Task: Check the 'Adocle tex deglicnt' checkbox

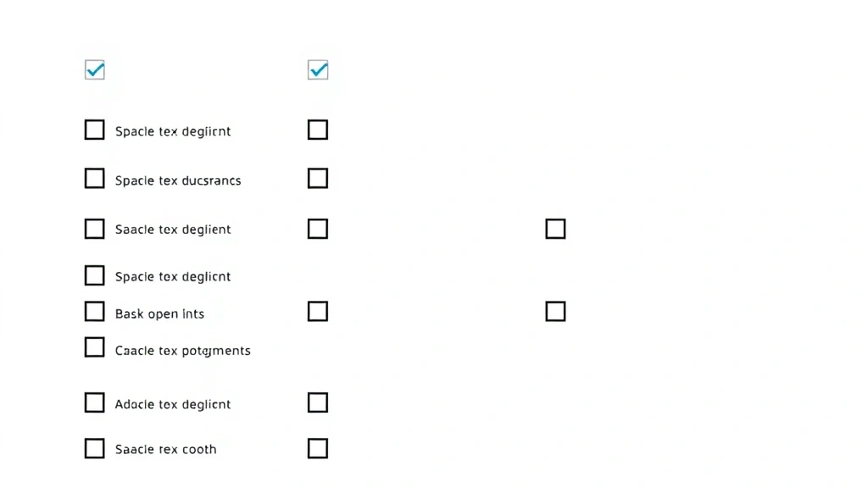Action: click(95, 402)
